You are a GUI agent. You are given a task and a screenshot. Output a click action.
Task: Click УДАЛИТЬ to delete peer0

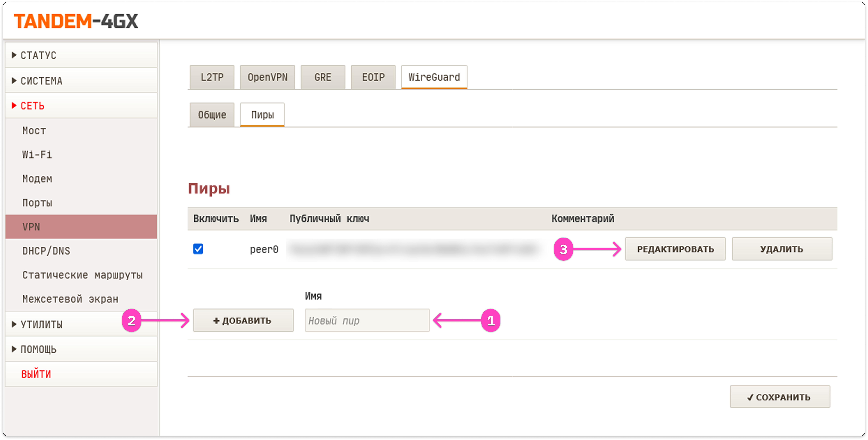(782, 249)
